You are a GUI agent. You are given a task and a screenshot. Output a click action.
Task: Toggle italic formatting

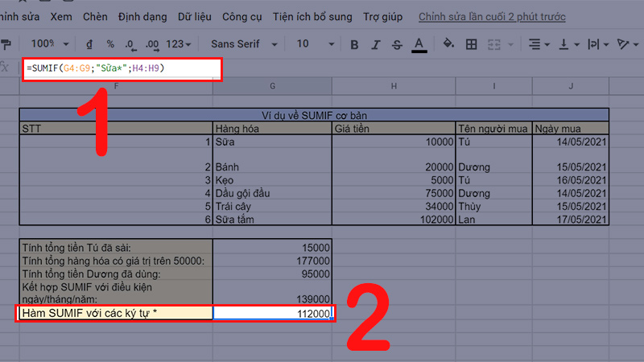coord(375,44)
